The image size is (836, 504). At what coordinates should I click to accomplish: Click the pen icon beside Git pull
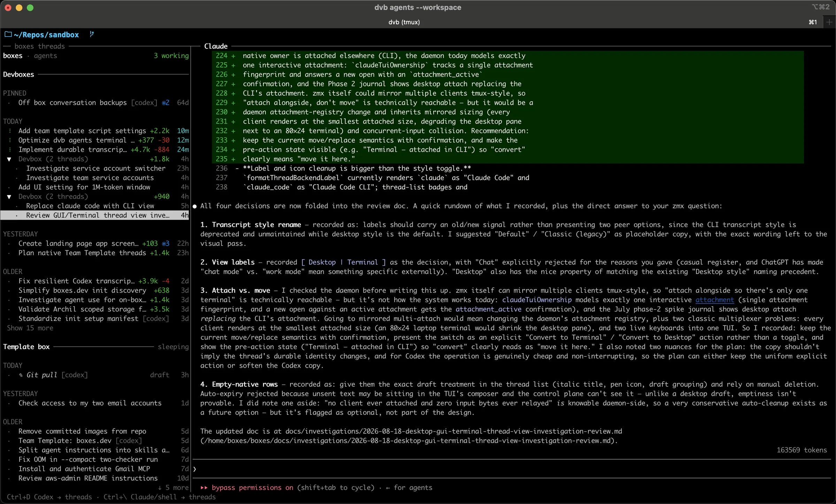(x=21, y=375)
